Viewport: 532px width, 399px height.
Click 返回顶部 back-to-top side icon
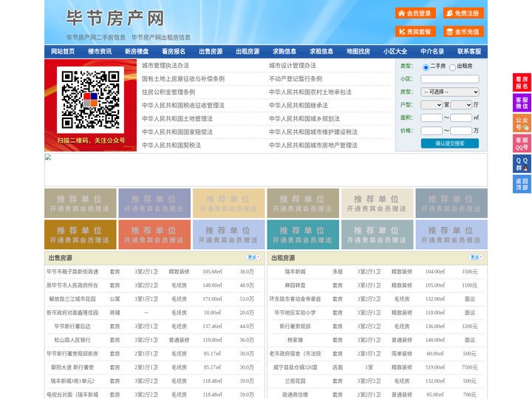tap(522, 184)
